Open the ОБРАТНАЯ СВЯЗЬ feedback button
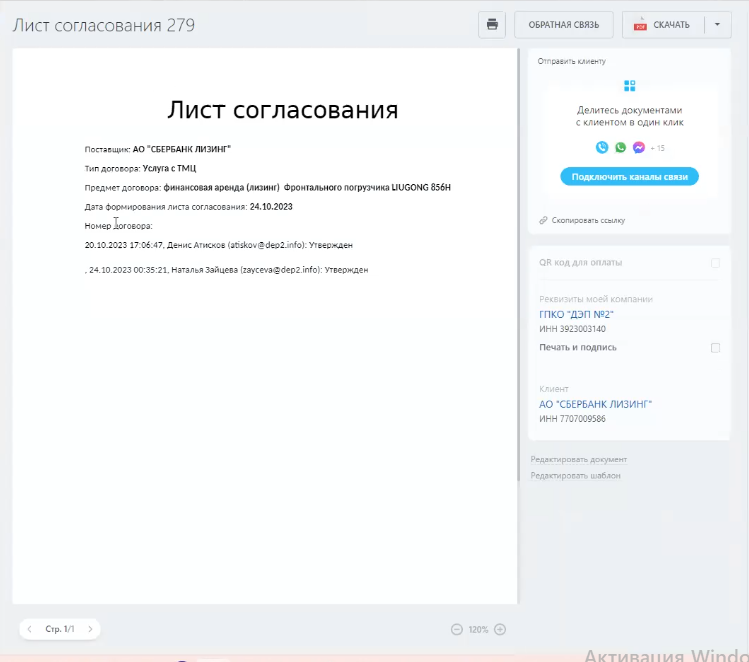 tap(564, 25)
